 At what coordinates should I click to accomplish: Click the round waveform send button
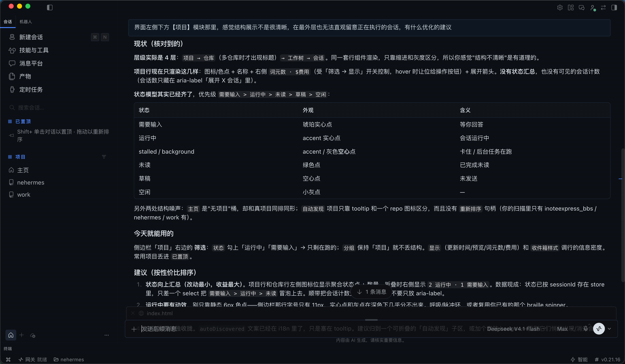[x=599, y=329]
